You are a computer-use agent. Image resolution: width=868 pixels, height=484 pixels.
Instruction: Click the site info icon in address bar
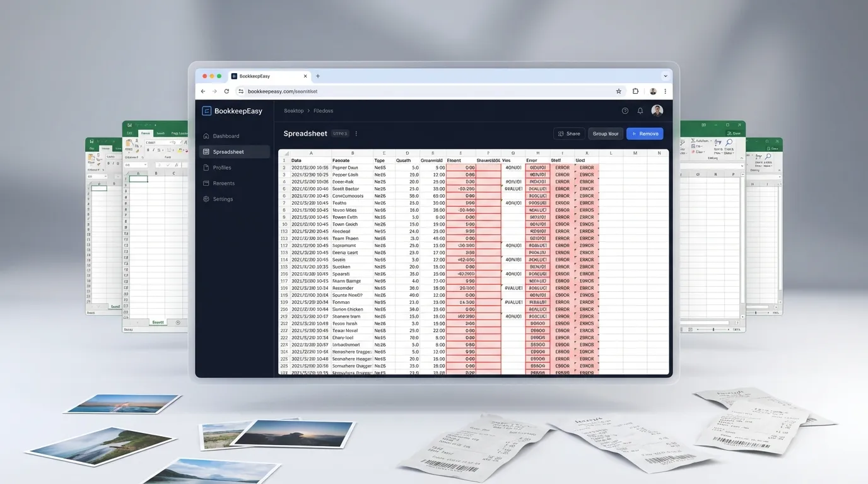pyautogui.click(x=240, y=91)
